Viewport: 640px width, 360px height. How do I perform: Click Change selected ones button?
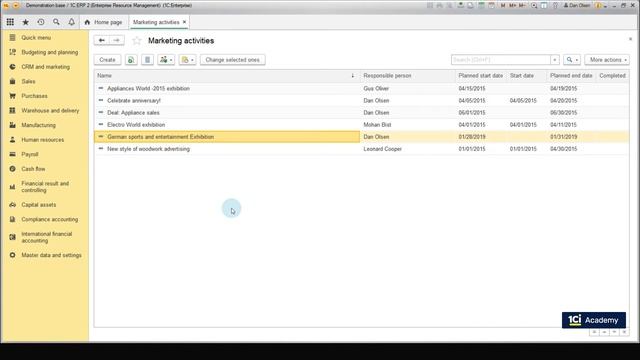click(233, 60)
